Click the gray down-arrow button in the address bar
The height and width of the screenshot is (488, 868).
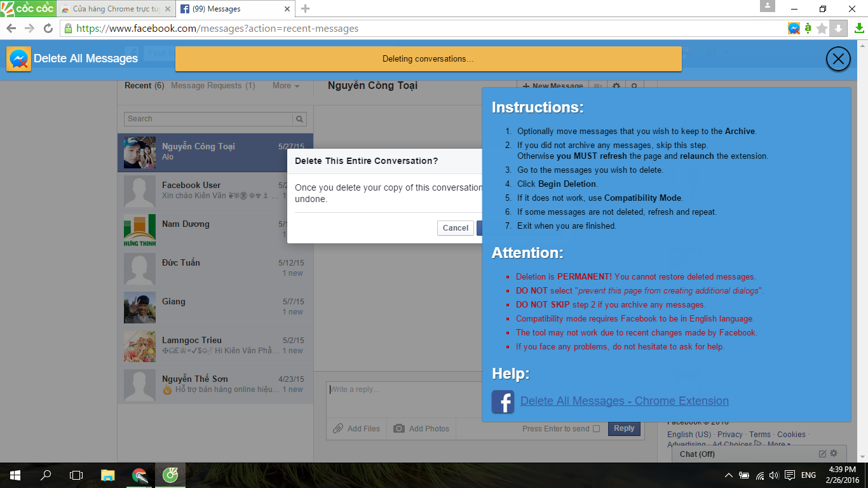coord(838,29)
